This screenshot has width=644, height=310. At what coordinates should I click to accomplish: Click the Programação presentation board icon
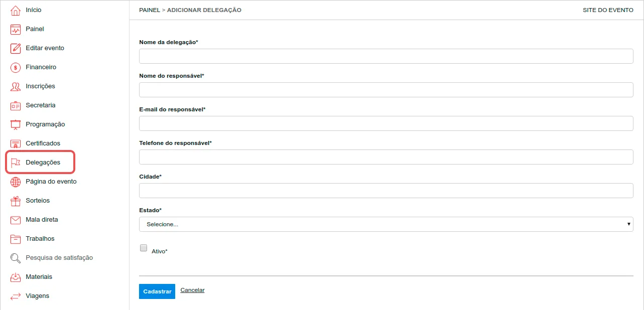(x=16, y=124)
